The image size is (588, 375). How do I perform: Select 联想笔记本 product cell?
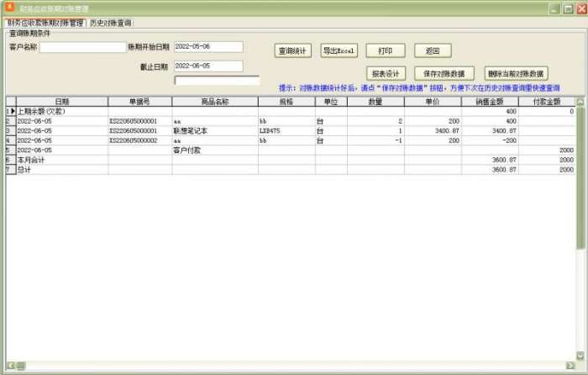coord(215,131)
